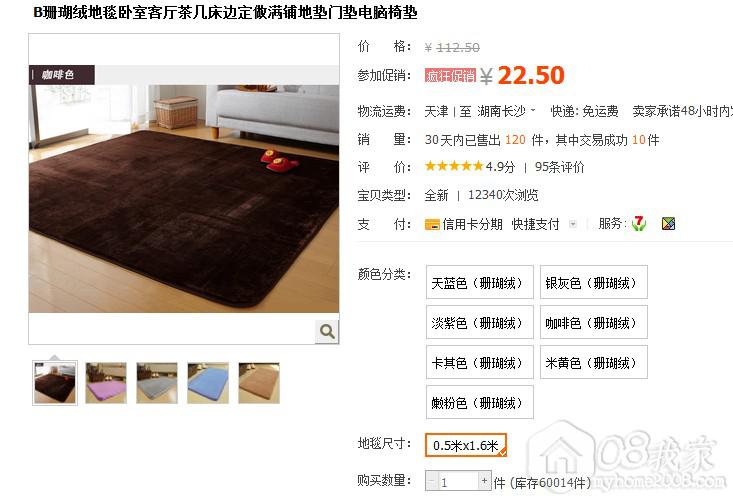
Task: Decrease purchase quantity with minus button
Action: click(x=431, y=480)
